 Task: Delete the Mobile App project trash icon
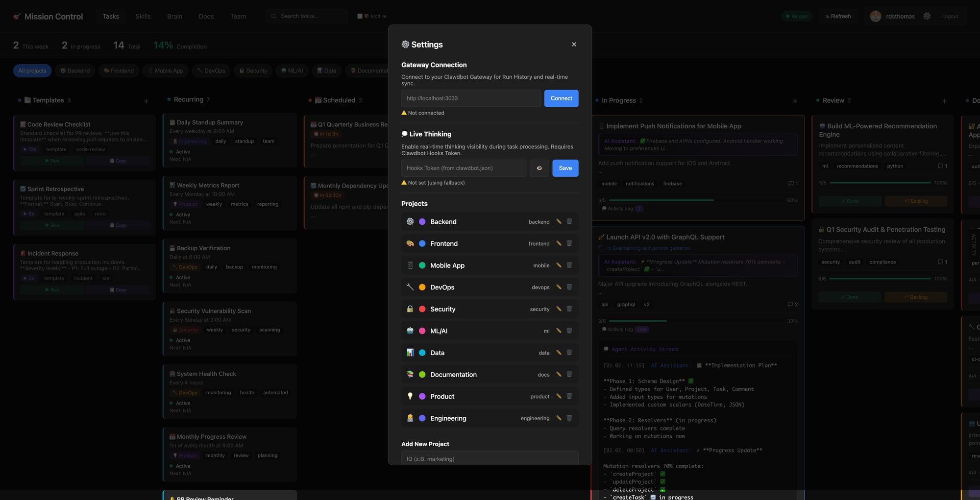(x=569, y=265)
